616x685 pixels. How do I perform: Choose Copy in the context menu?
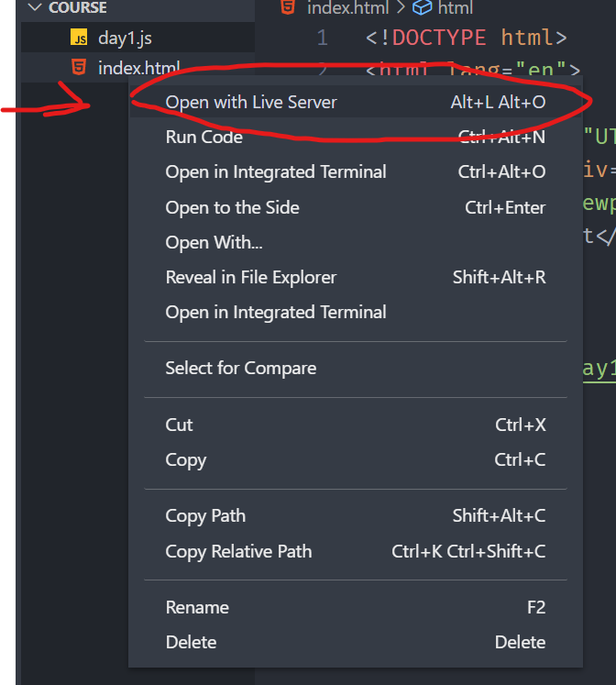click(356, 459)
